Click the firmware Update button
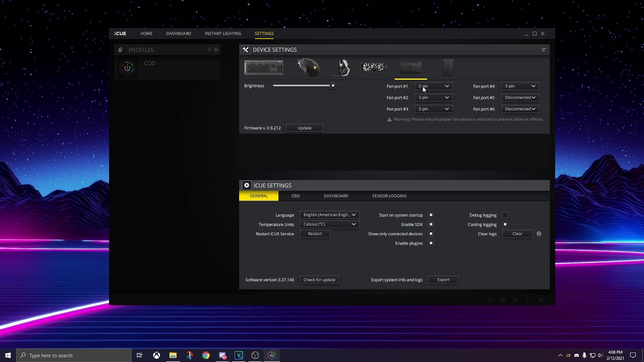The height and width of the screenshot is (362, 644). [304, 128]
